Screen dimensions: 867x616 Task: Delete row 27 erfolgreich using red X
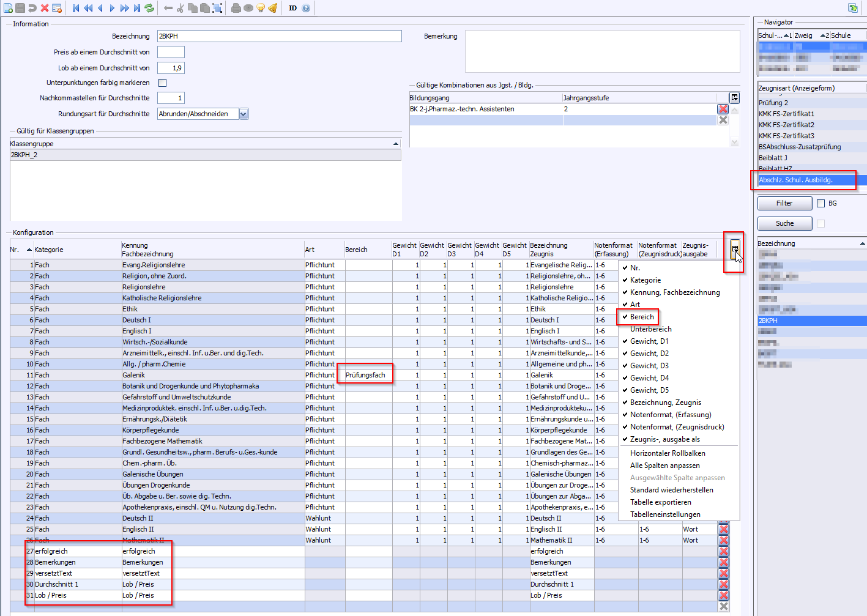pos(723,551)
